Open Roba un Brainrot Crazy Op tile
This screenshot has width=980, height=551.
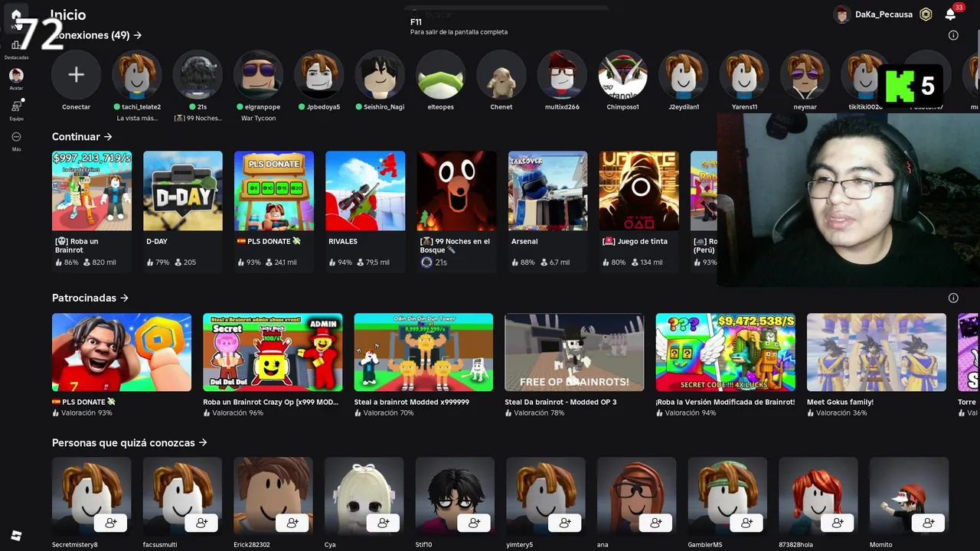(273, 352)
